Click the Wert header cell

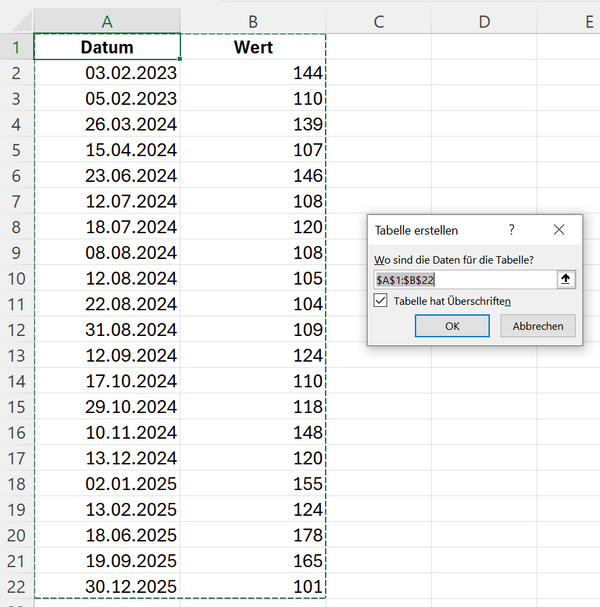click(x=253, y=47)
